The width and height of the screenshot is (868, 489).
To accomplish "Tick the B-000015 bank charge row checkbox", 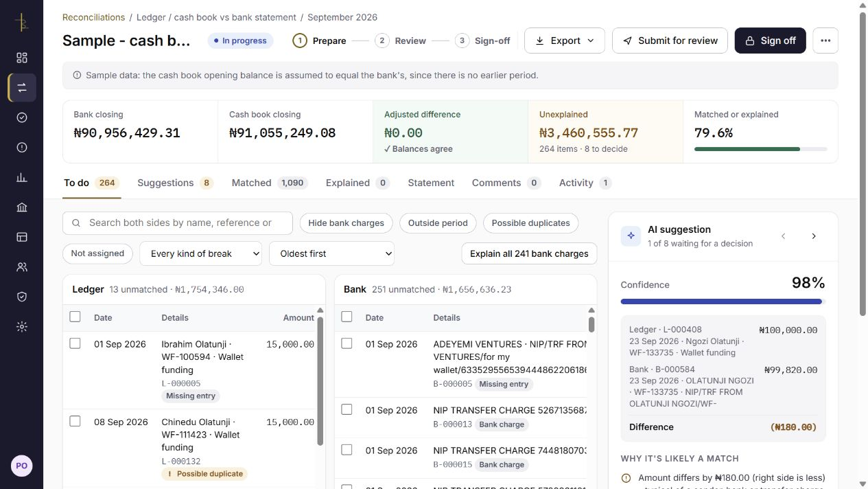I will 347,450.
